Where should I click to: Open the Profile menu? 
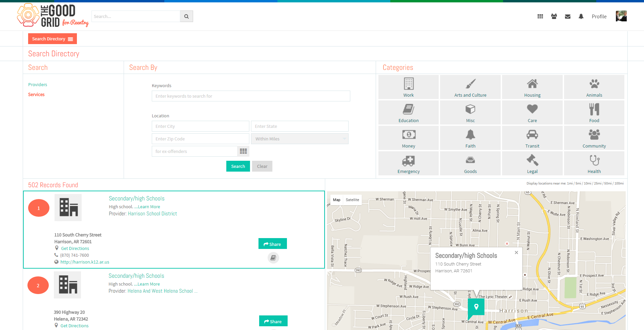coord(599,16)
